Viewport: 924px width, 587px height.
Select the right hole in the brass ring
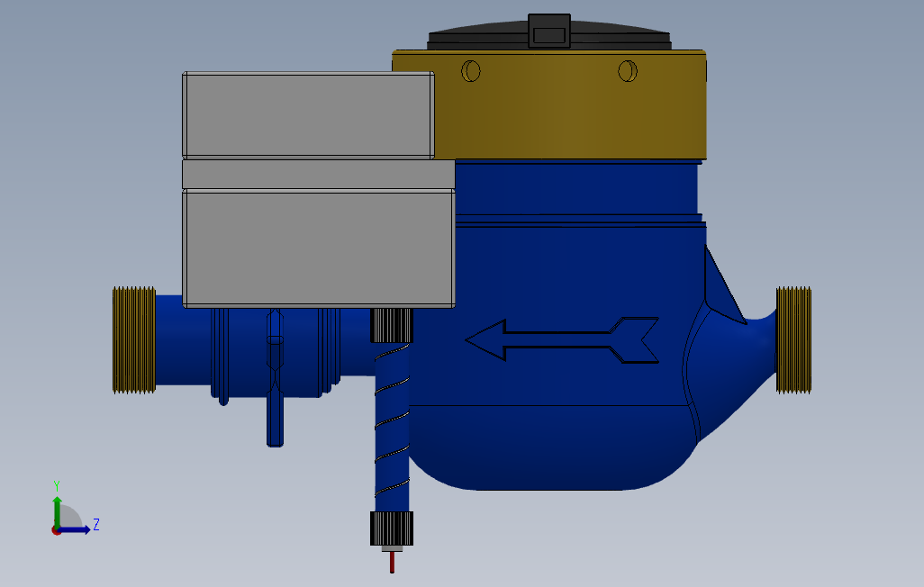pyautogui.click(x=628, y=71)
